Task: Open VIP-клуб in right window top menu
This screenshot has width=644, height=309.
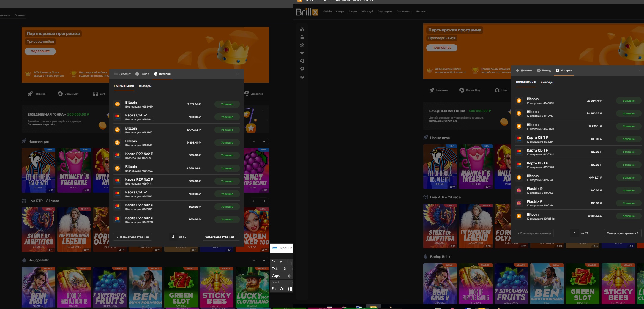Action: point(367,12)
